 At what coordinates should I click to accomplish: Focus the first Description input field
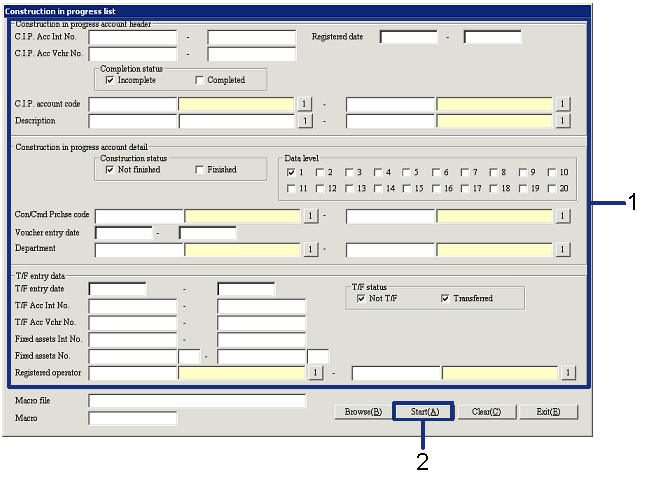(x=133, y=121)
